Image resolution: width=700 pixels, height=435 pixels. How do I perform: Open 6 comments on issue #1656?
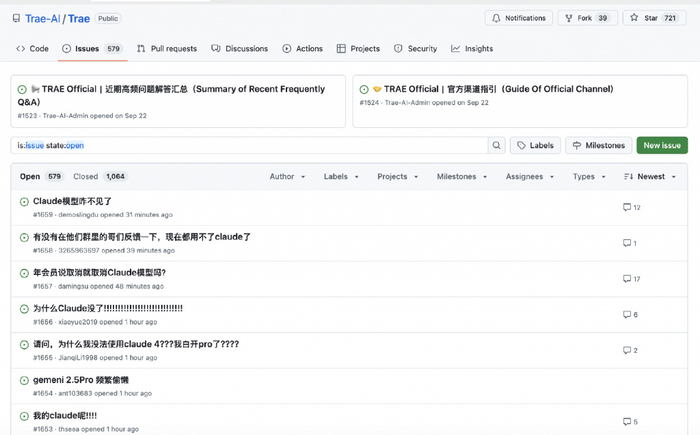tap(630, 314)
